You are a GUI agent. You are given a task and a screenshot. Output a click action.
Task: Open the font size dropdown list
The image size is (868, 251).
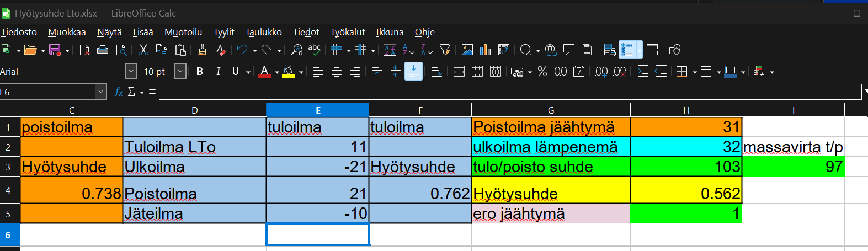point(180,72)
